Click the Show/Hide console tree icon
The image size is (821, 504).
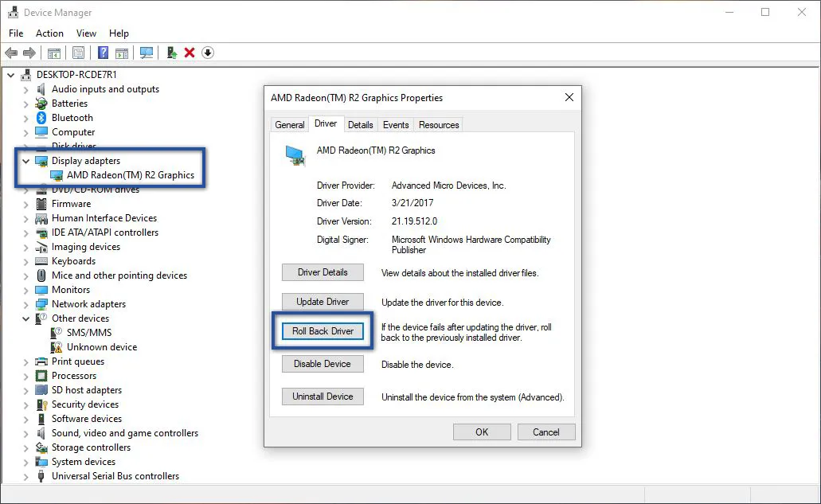53,53
